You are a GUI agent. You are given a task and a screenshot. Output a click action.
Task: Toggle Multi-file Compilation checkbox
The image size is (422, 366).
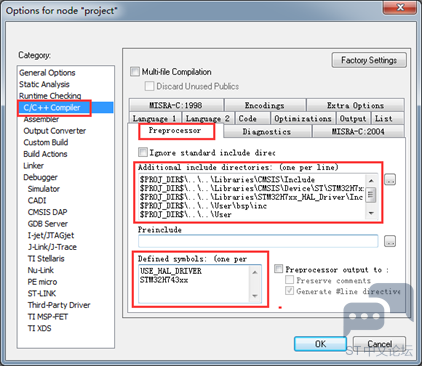click(x=135, y=72)
